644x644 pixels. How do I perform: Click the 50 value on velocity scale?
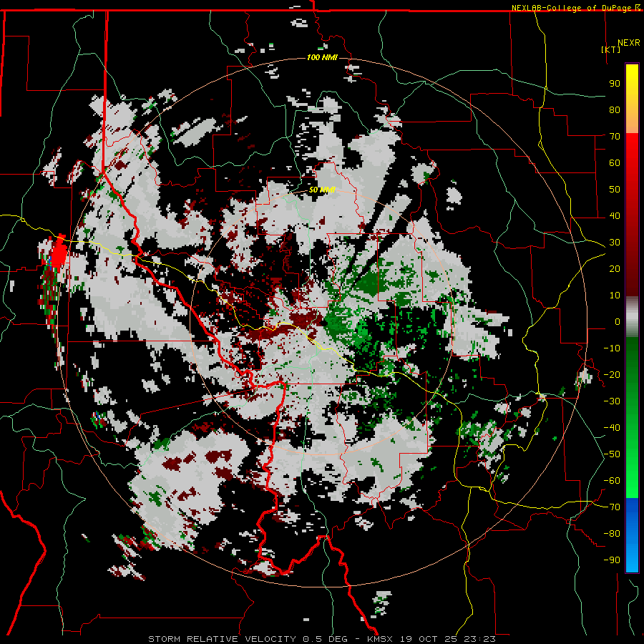pyautogui.click(x=615, y=190)
